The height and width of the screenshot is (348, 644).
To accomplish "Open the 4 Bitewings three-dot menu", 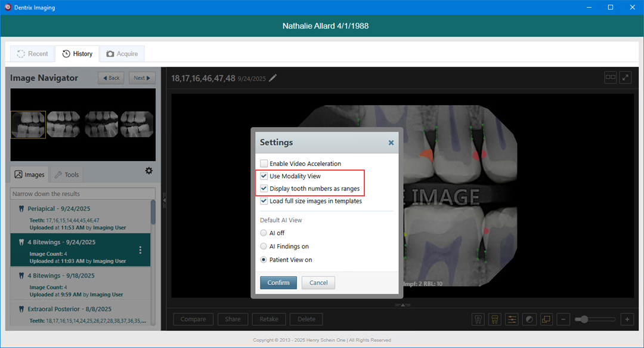I will point(141,250).
